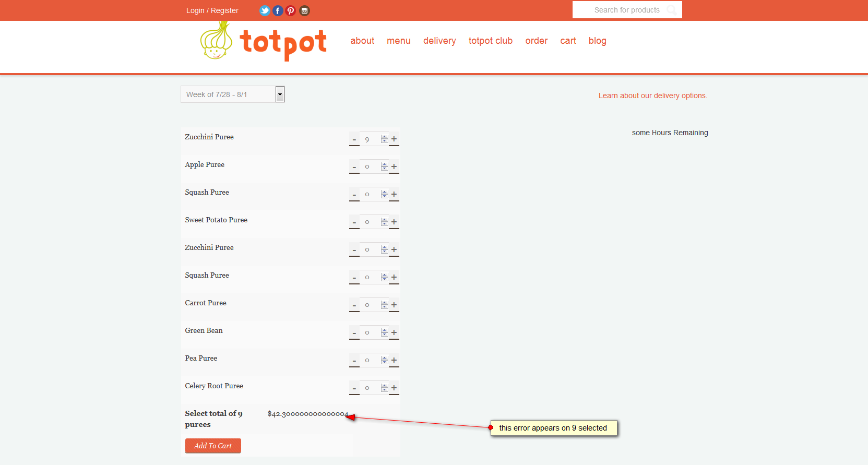This screenshot has height=465, width=868.
Task: Click the totpot logo
Action: 264,41
